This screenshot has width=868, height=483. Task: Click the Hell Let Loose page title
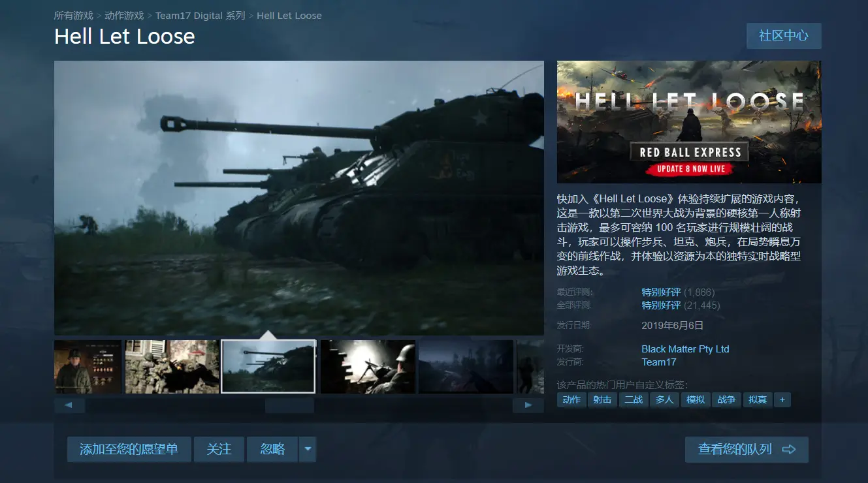125,37
